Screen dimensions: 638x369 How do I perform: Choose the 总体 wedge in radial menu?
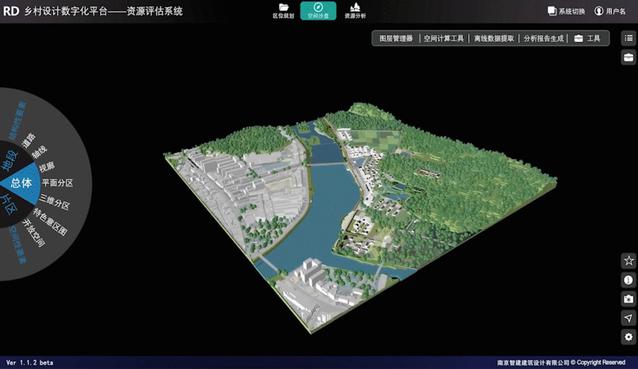click(x=21, y=183)
